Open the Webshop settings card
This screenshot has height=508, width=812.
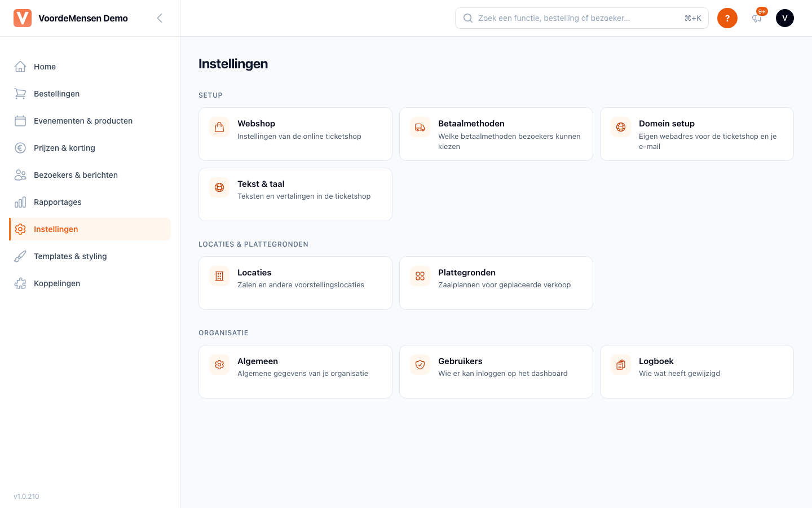click(295, 134)
